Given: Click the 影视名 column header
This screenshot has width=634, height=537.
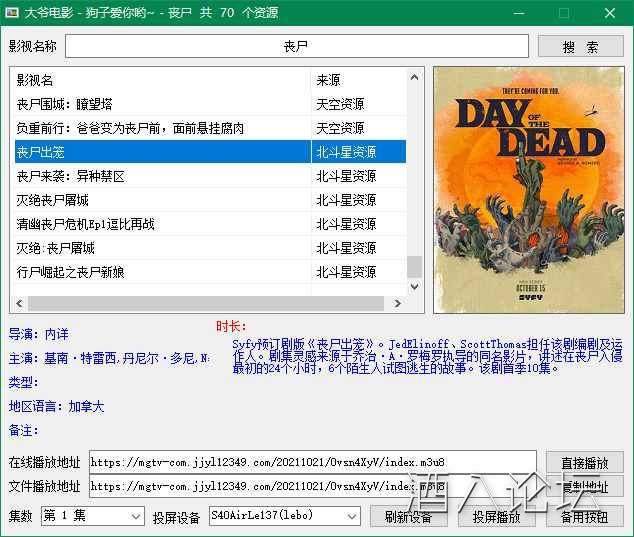Looking at the screenshot, I should [x=163, y=80].
